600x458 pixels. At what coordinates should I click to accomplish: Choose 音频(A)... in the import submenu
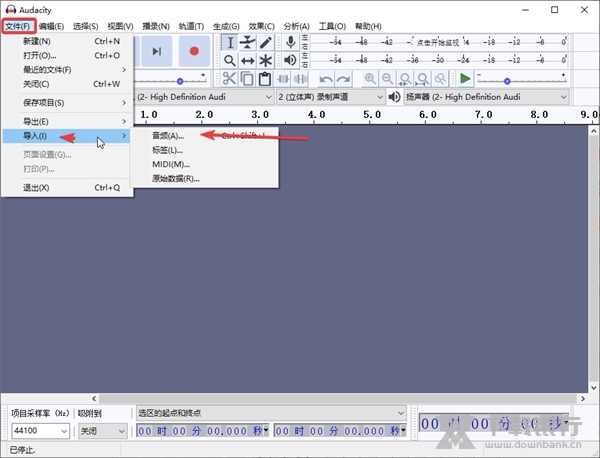tap(204, 136)
